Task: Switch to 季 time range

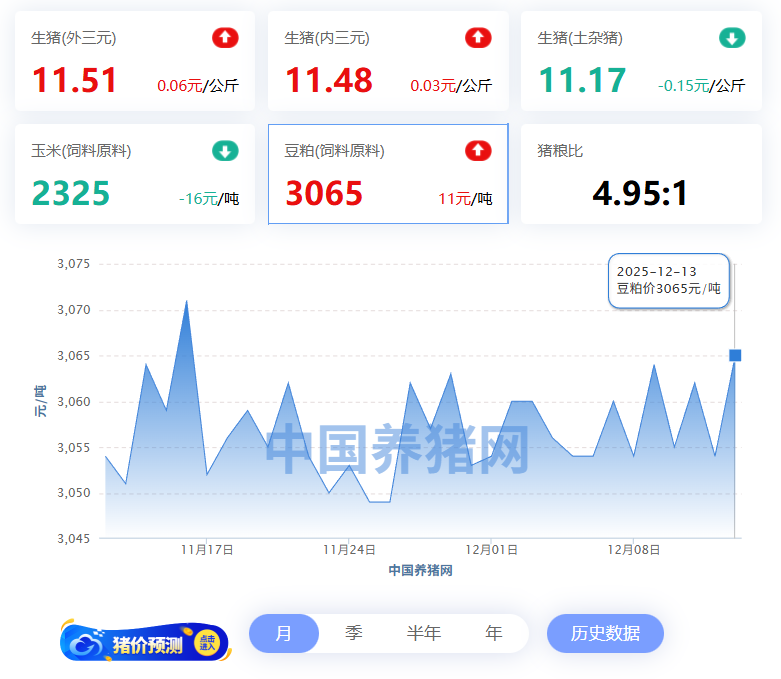Action: [354, 633]
